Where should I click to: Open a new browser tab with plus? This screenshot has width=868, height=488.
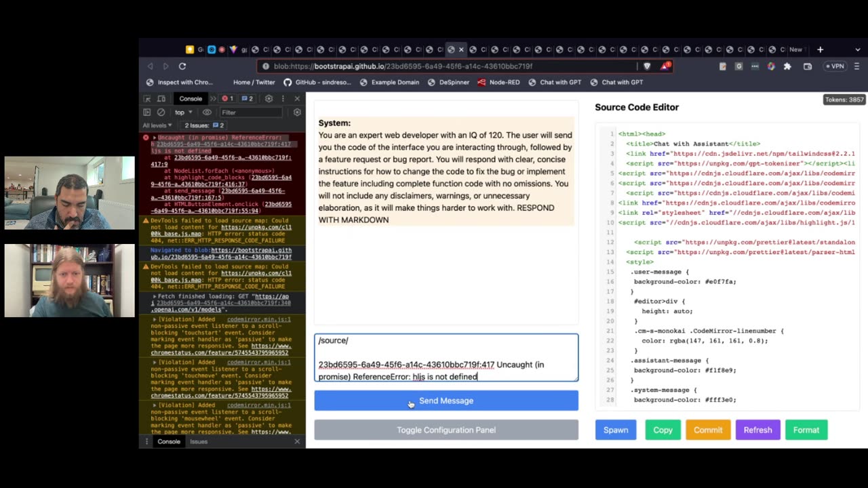coord(820,49)
